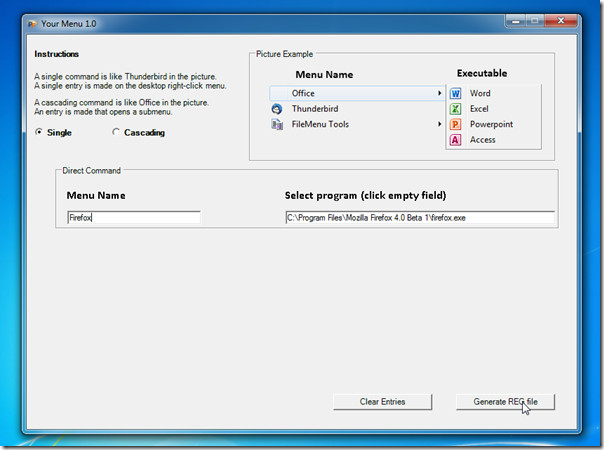The image size is (604, 450).
Task: Click the Word icon in picture example
Action: click(455, 94)
